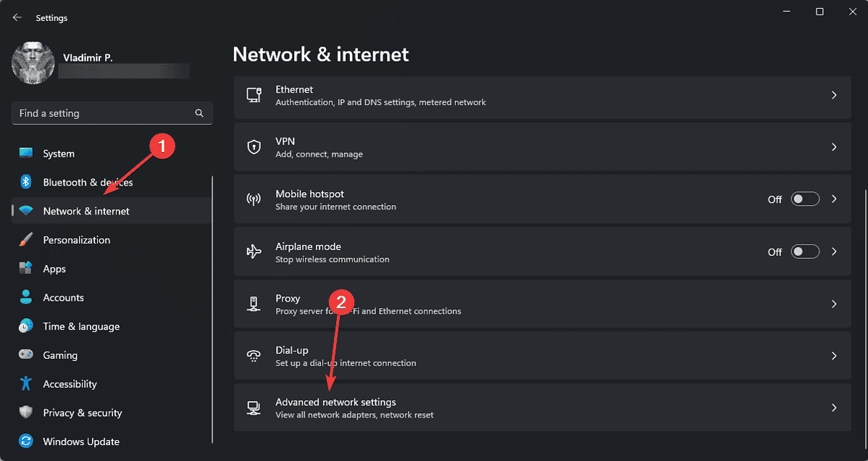Enable the Mobile hotspot toggle
868x461 pixels.
pyautogui.click(x=804, y=199)
